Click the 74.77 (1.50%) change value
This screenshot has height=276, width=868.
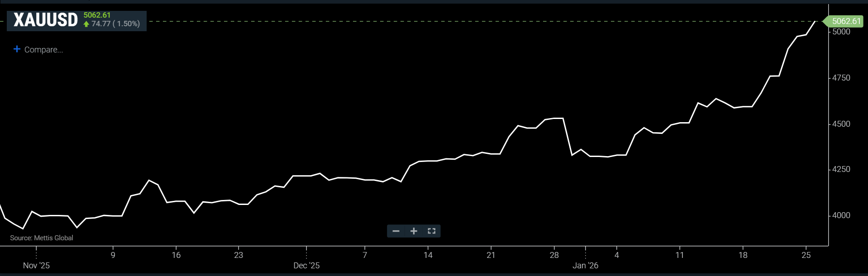(x=115, y=24)
